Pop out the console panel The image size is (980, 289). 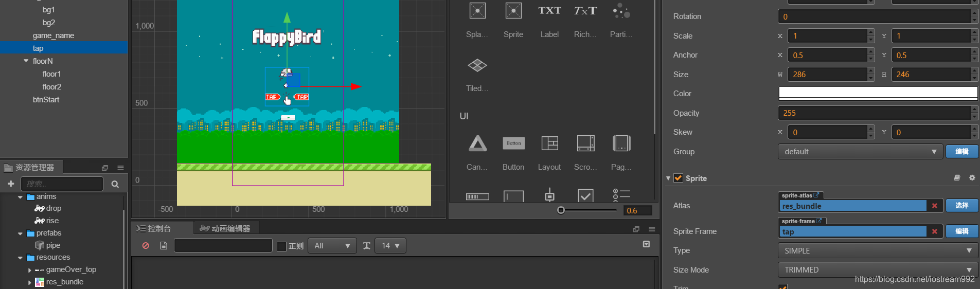(x=636, y=229)
